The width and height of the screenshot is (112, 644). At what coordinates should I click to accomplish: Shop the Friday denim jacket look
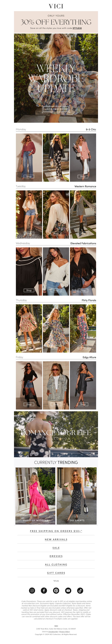pyautogui.click(x=56, y=404)
